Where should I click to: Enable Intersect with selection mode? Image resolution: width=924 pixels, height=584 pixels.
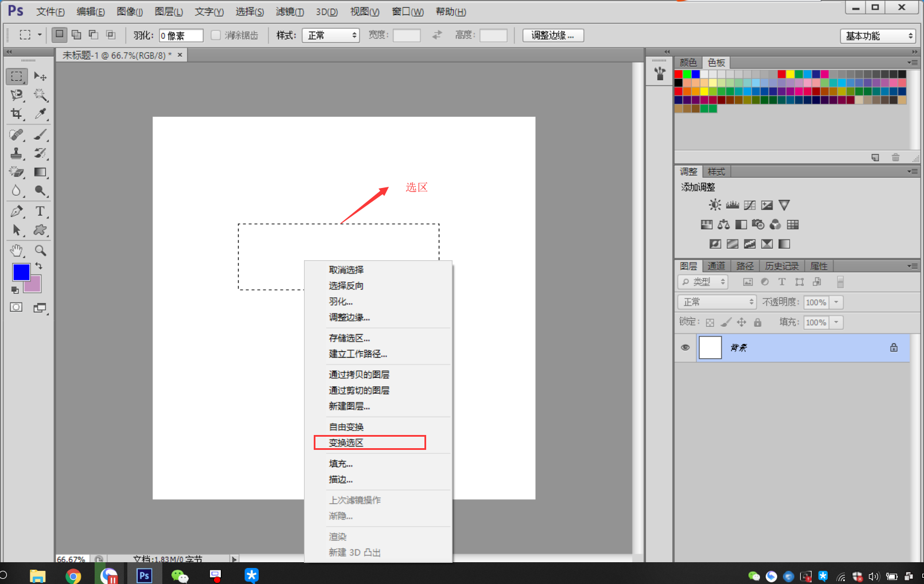click(111, 35)
